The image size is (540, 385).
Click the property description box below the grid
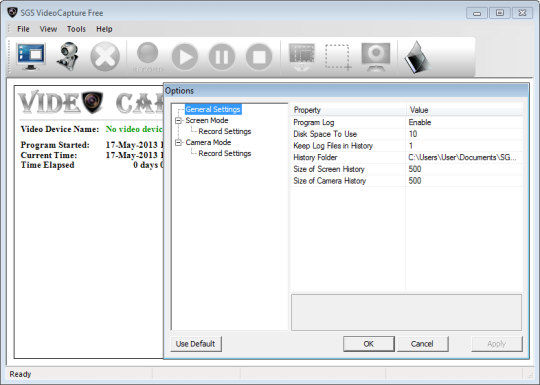tap(406, 312)
